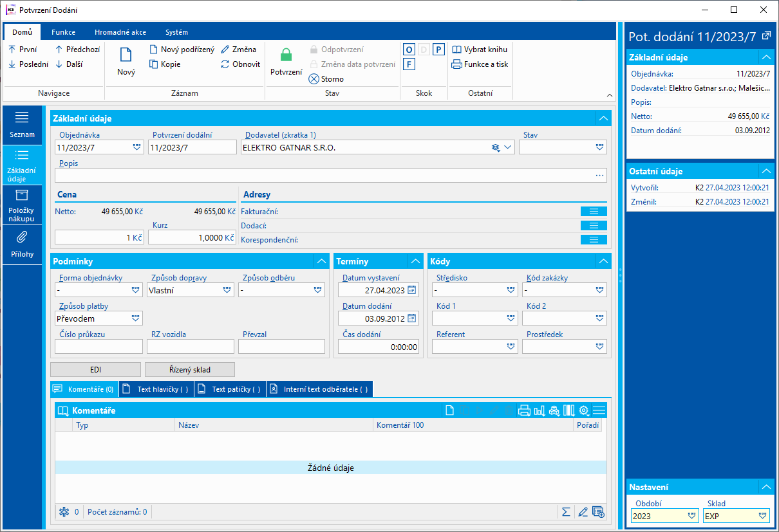Open Funkce a tisk
The width and height of the screenshot is (779, 532).
(480, 64)
